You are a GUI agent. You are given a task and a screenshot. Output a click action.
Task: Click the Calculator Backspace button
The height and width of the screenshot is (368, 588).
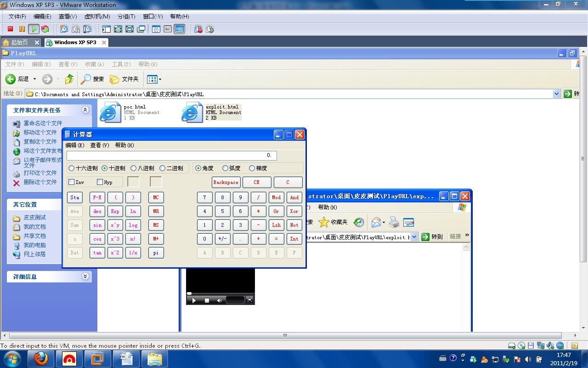(x=226, y=182)
